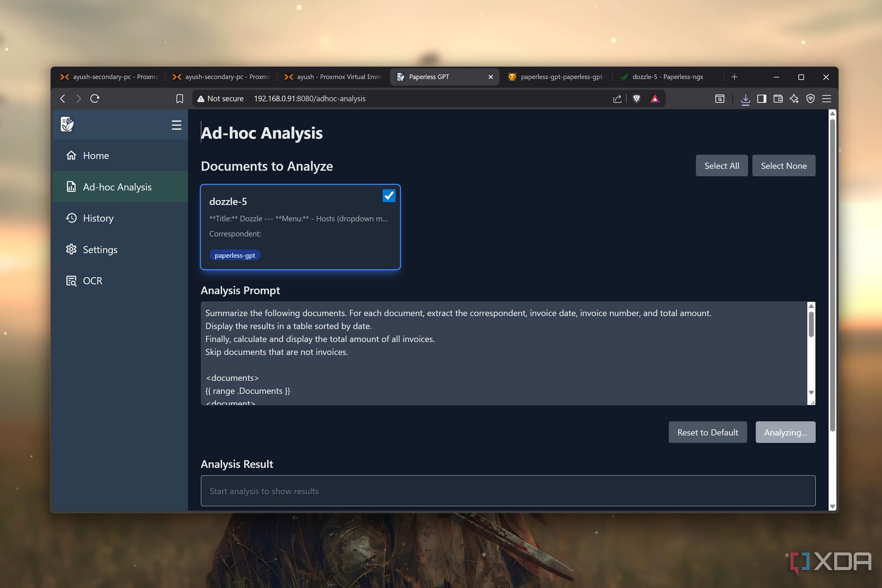Open the Brave Wallet icon
Viewport: 882px width, 588px height.
click(x=778, y=98)
